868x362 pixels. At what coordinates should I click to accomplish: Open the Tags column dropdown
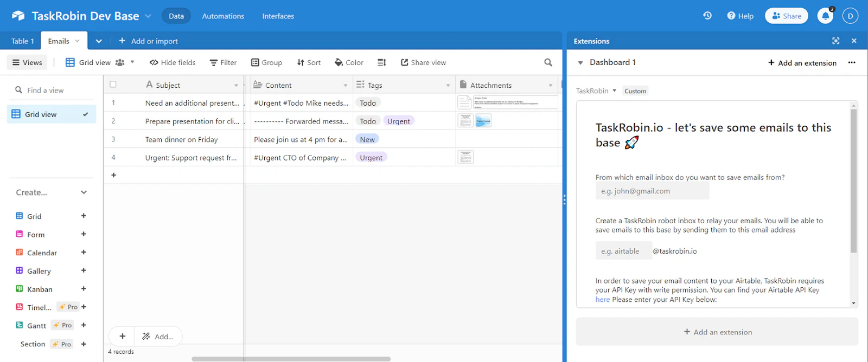(x=448, y=85)
